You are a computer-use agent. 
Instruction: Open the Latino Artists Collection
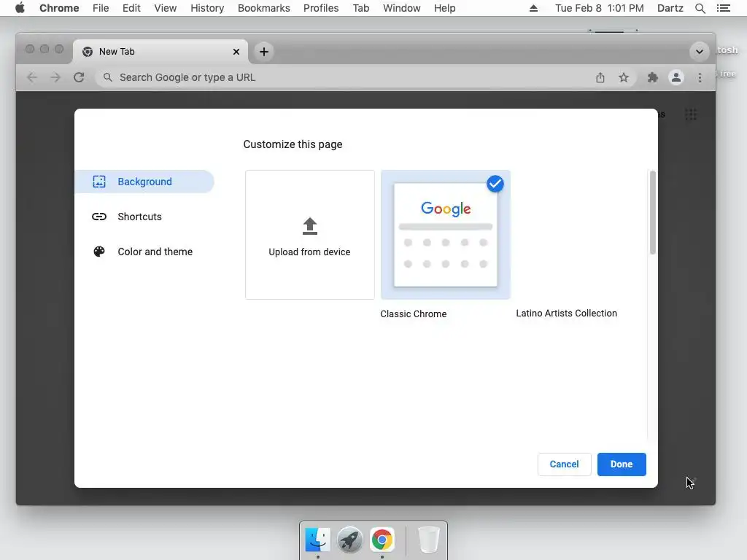[x=566, y=314]
